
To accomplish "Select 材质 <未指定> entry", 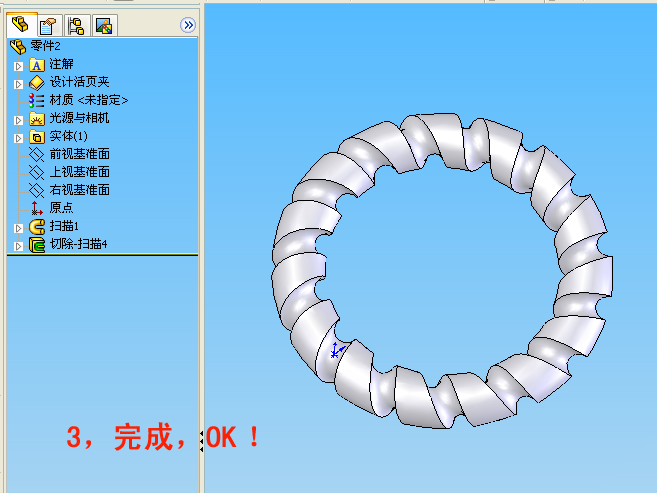I will pyautogui.click(x=89, y=100).
